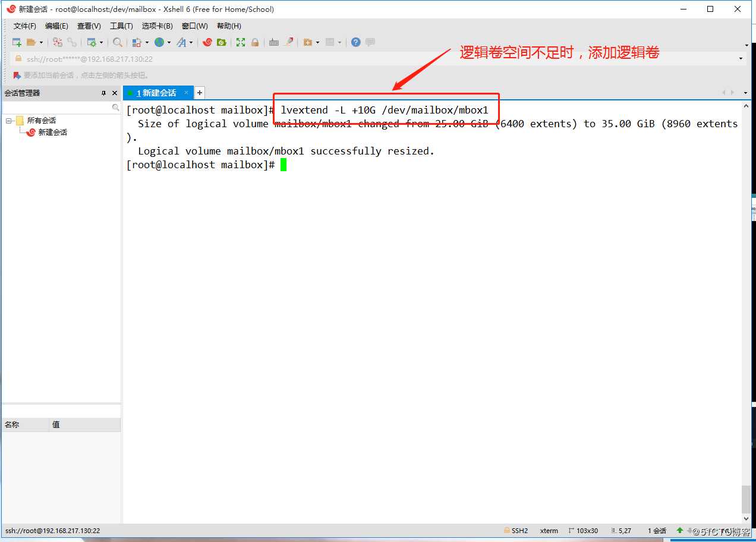Pin the session manager panel
The image size is (756, 542).
pyautogui.click(x=103, y=93)
